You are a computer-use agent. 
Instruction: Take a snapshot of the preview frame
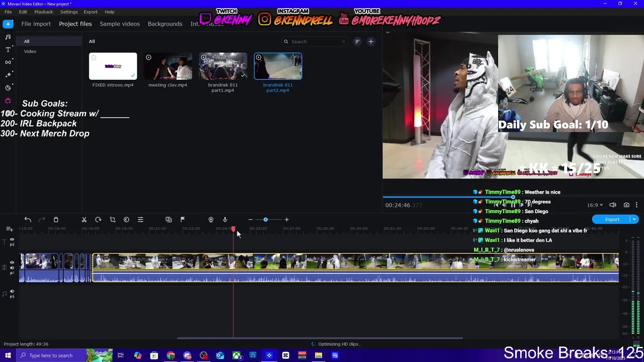click(x=626, y=205)
